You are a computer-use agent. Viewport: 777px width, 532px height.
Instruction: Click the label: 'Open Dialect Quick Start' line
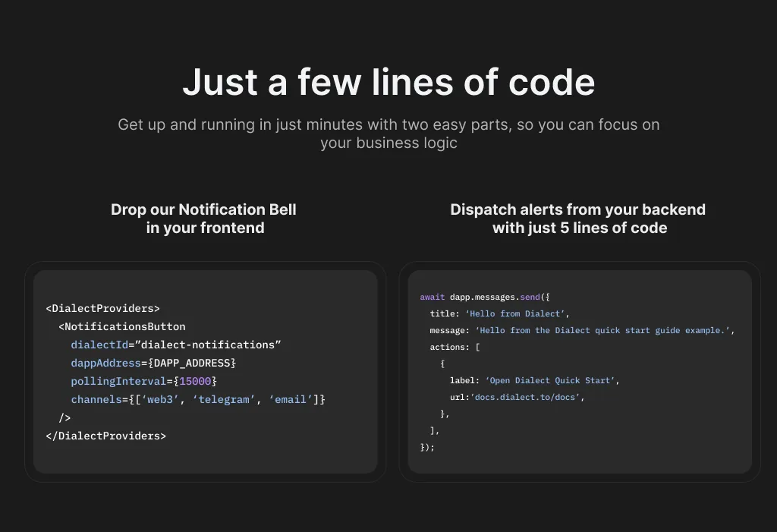[x=535, y=380]
